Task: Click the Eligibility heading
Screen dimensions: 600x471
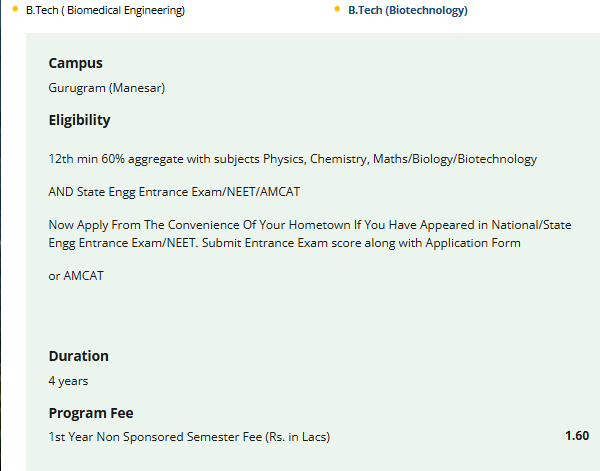Action: (79, 120)
